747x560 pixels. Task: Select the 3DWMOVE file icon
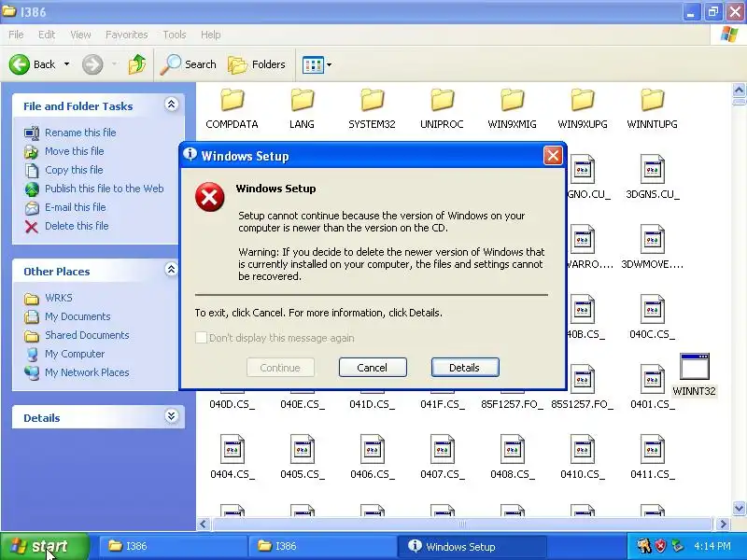[x=652, y=239]
